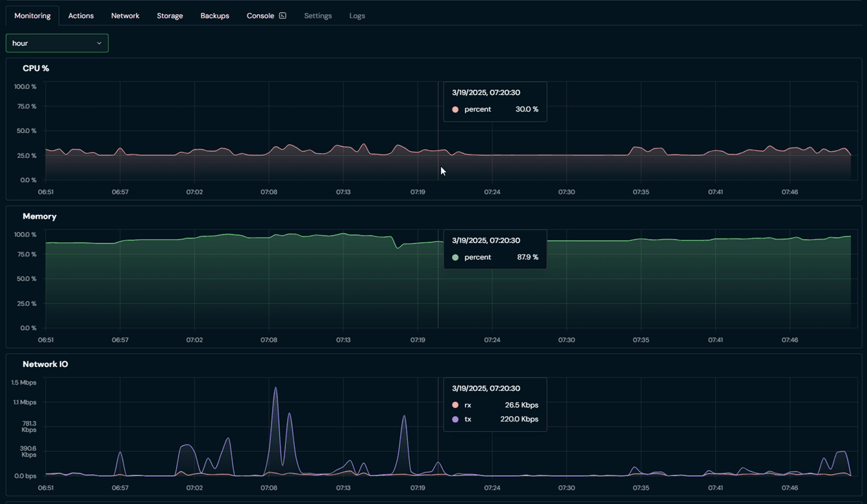Screen dimensions: 867x504
Task: Click the 1.1 Mbps y-axis label
Action: [25, 403]
